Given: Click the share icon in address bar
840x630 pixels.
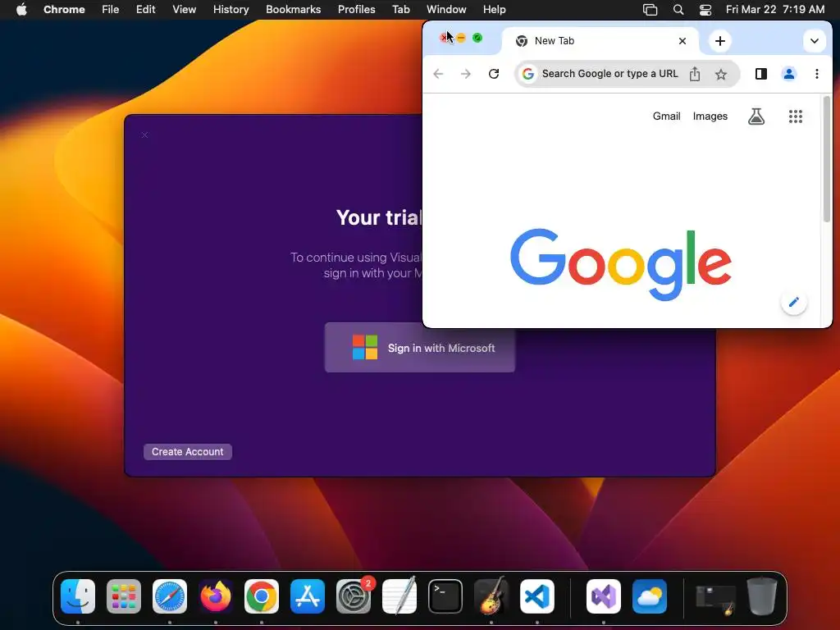Looking at the screenshot, I should [695, 74].
